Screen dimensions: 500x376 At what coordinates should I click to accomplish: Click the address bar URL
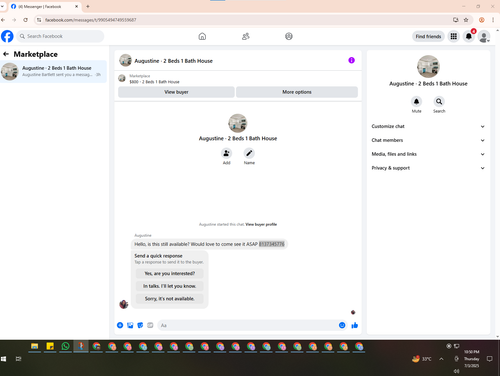click(91, 20)
